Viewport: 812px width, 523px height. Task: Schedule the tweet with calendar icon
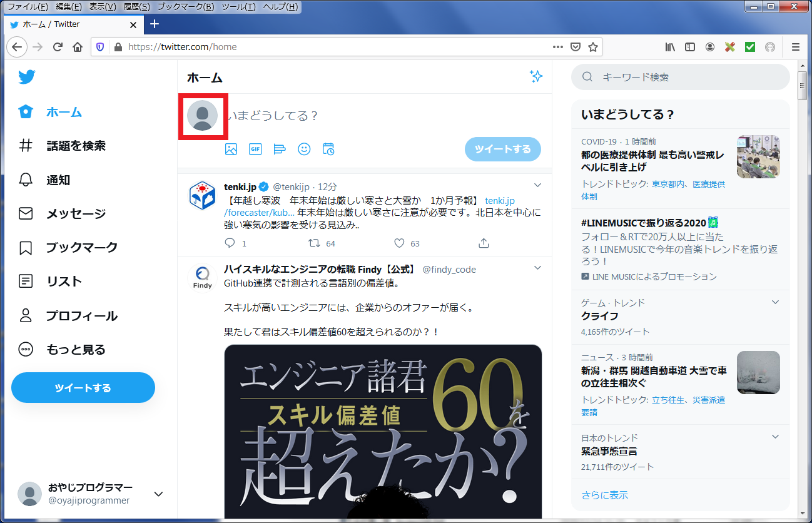328,149
